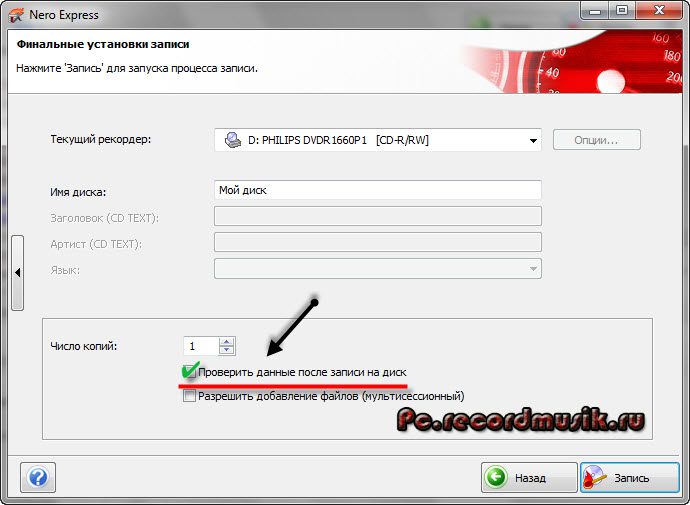
Task: Start burning with the Запись button
Action: coord(630,477)
